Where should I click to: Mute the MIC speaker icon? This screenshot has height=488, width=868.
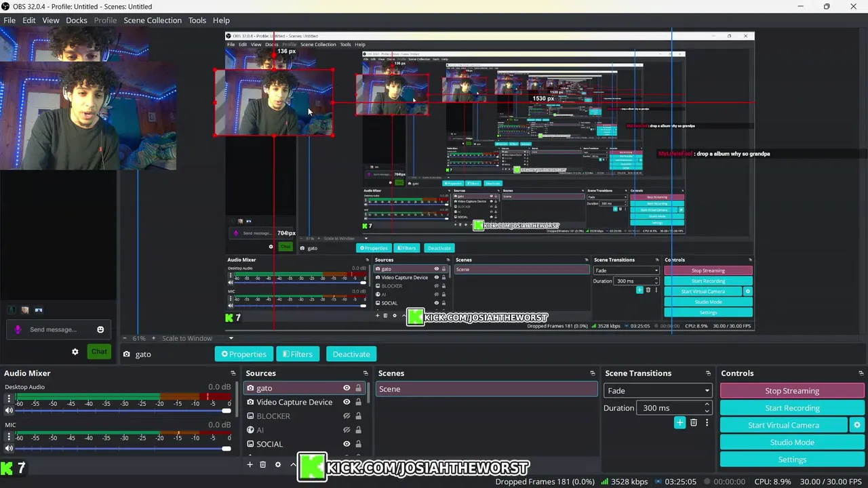(x=9, y=448)
